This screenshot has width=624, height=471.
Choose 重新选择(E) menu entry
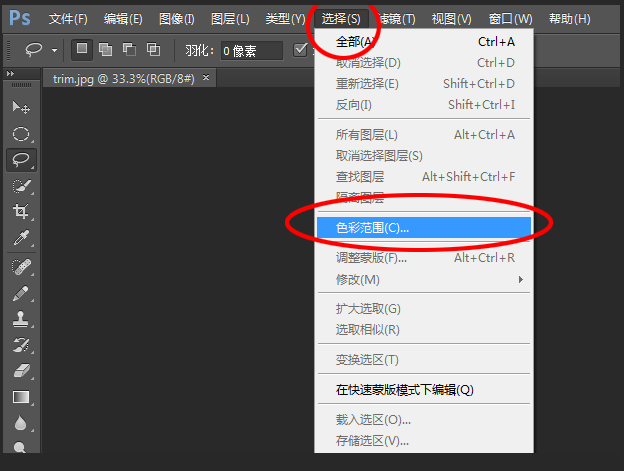point(424,84)
